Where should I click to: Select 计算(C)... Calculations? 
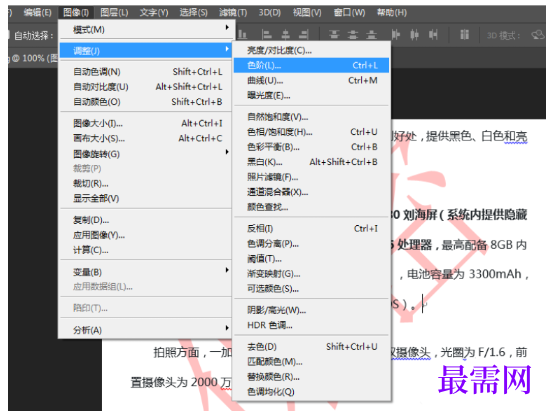click(x=145, y=250)
